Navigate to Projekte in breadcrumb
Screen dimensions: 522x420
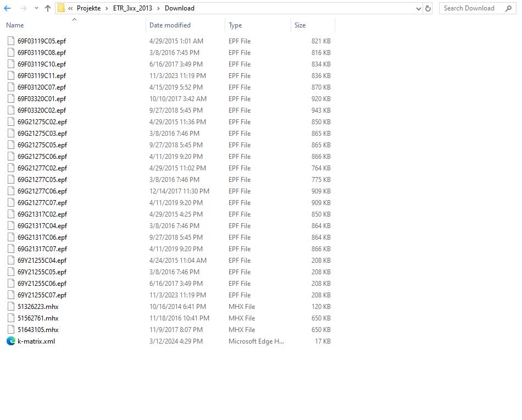point(88,8)
